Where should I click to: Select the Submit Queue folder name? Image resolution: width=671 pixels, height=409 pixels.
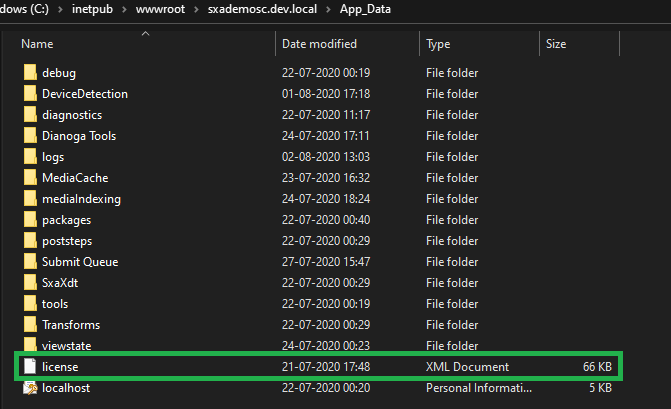80,262
